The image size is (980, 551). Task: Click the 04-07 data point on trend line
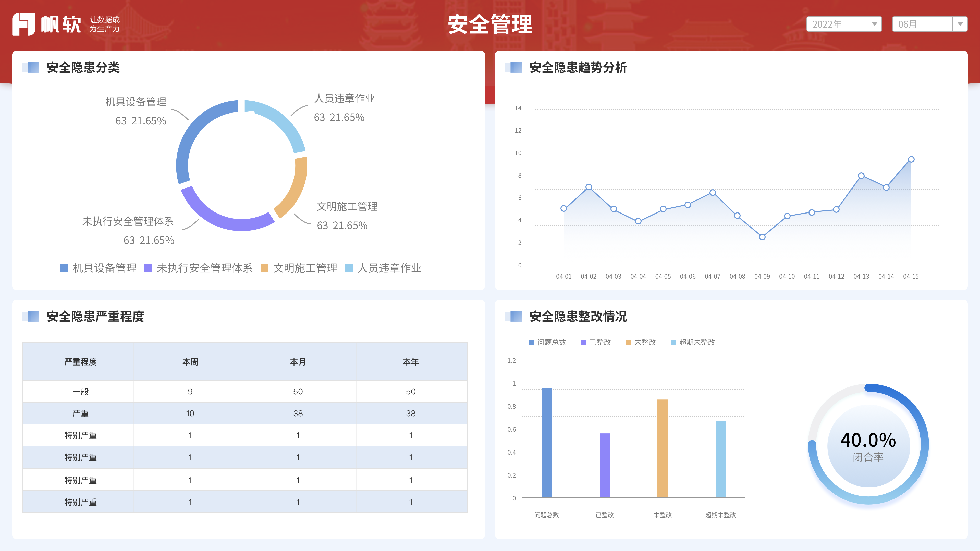713,193
